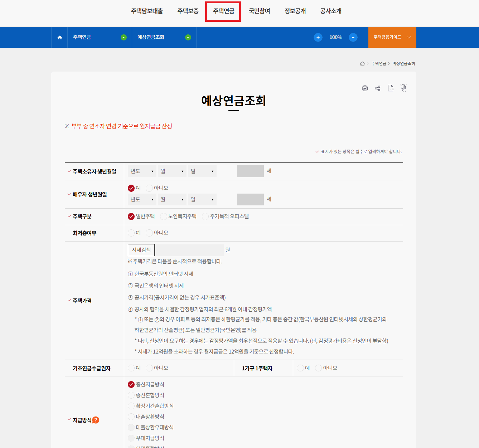
Task: Open the 국민참여 menu
Action: 259,11
